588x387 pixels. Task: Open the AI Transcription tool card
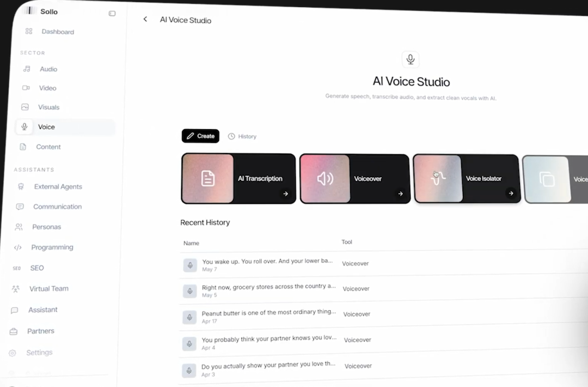pos(238,179)
